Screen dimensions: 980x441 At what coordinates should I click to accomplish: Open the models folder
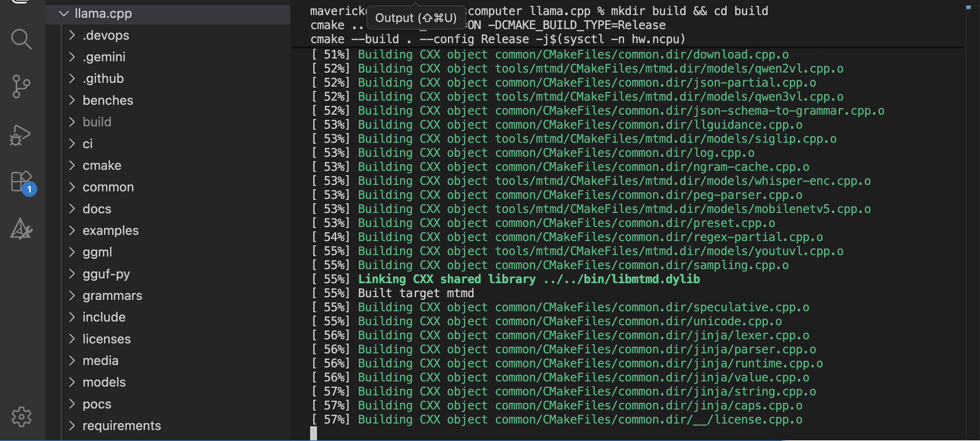tap(104, 382)
